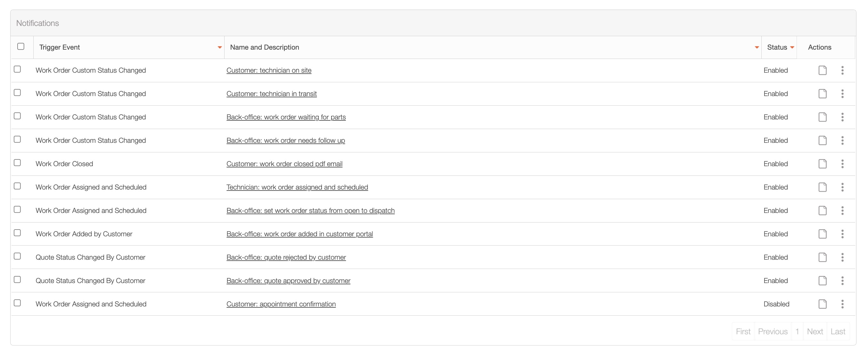Click the Last page pagination button

click(838, 331)
